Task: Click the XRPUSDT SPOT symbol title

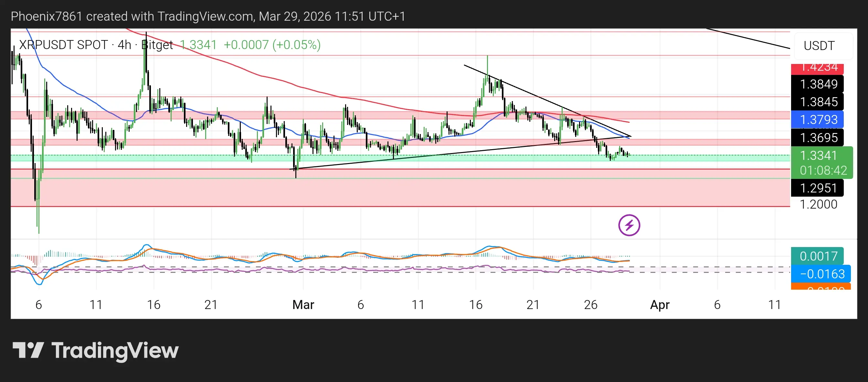Action: (x=63, y=45)
